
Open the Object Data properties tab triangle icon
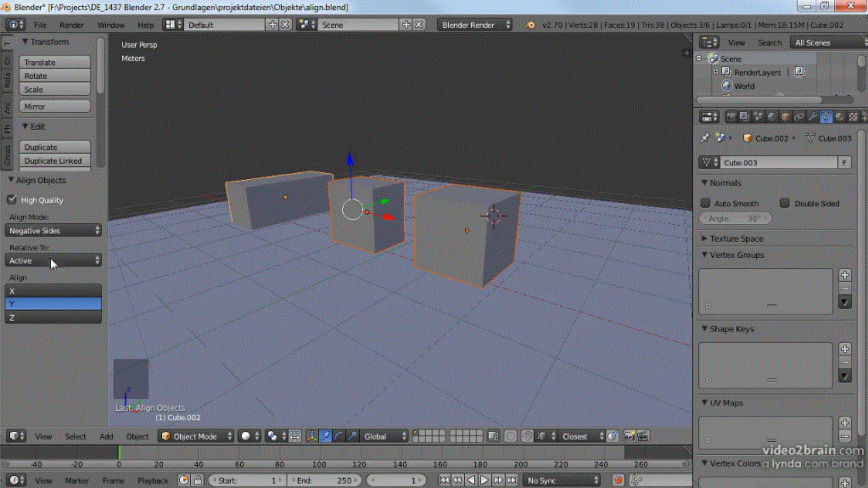click(826, 117)
